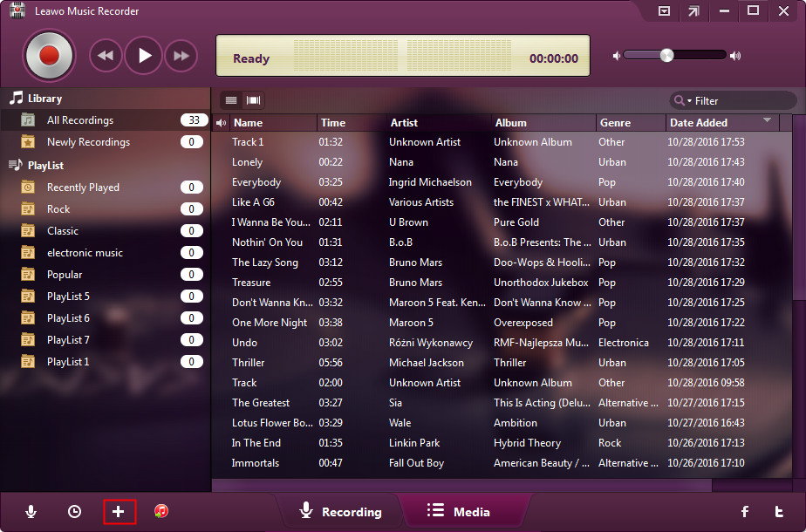The width and height of the screenshot is (806, 532).
Task: Select the Newly Recordings library item
Action: (88, 142)
